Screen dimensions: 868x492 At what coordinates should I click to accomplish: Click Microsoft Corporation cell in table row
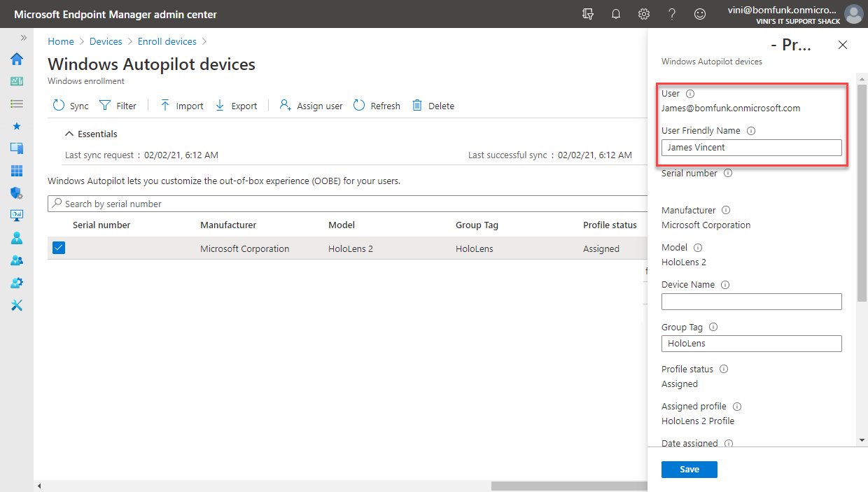244,248
